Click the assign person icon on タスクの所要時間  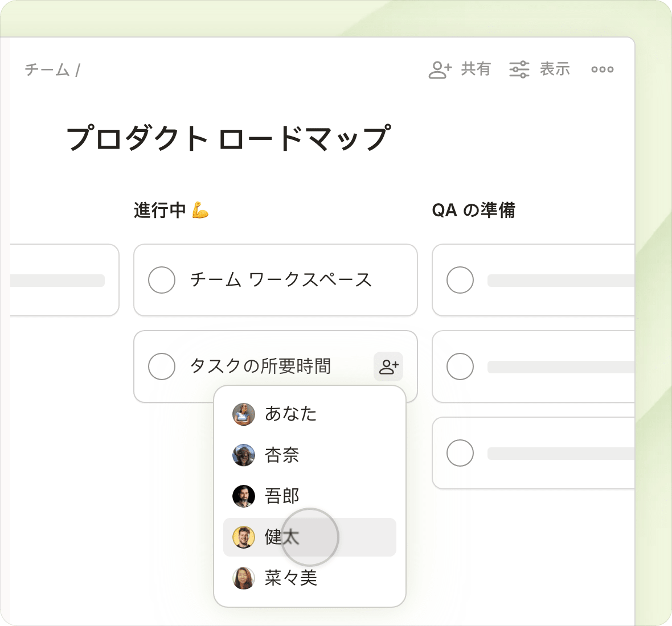388,366
